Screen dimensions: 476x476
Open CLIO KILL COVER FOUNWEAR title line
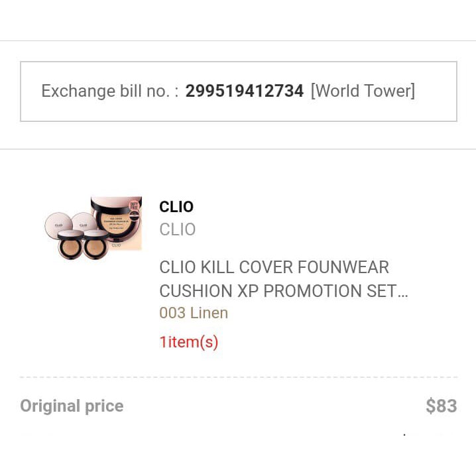coord(274,268)
